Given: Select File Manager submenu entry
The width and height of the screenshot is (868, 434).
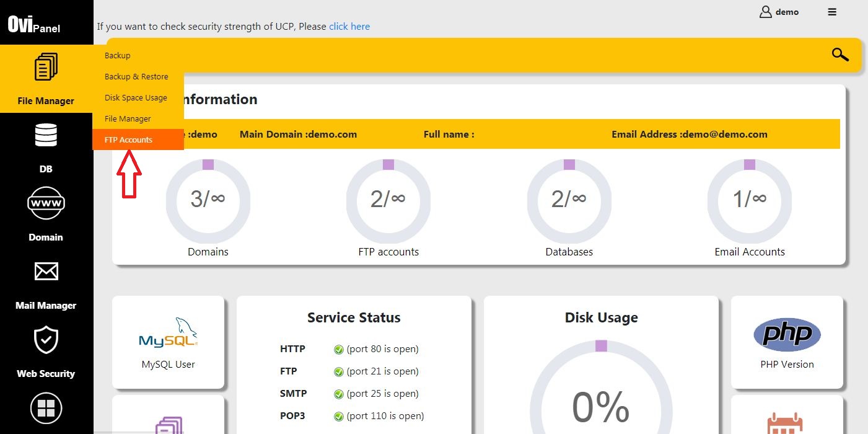Looking at the screenshot, I should [138, 119].
